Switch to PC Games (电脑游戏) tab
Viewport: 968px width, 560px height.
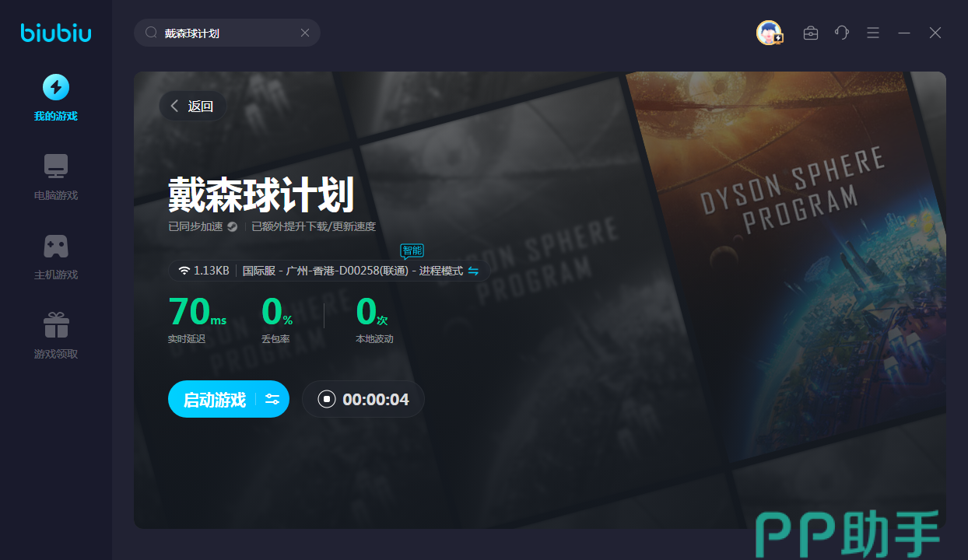[55, 177]
